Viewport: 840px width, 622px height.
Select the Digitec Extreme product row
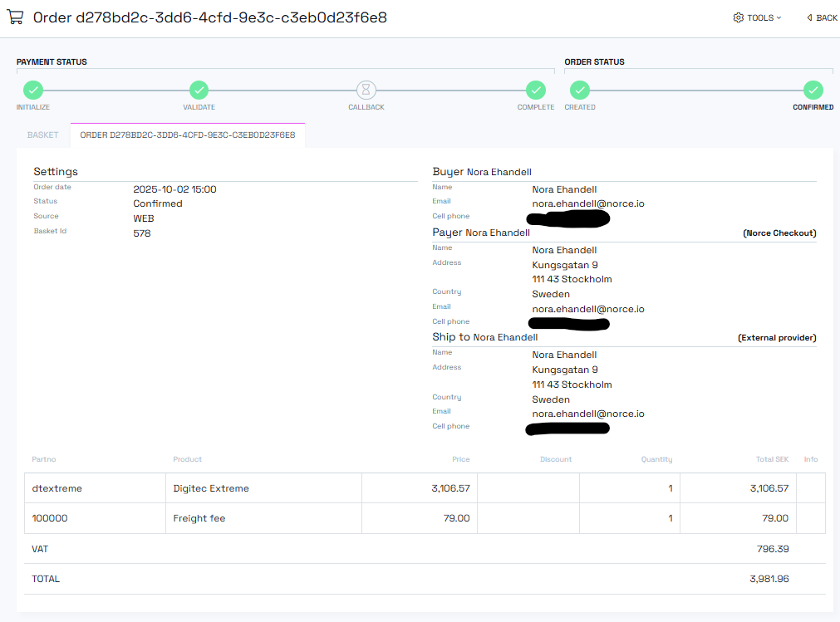pos(211,488)
